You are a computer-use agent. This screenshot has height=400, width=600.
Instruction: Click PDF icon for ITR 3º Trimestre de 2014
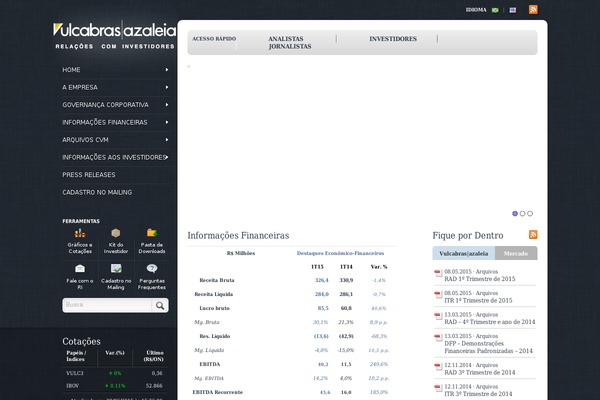438,388
